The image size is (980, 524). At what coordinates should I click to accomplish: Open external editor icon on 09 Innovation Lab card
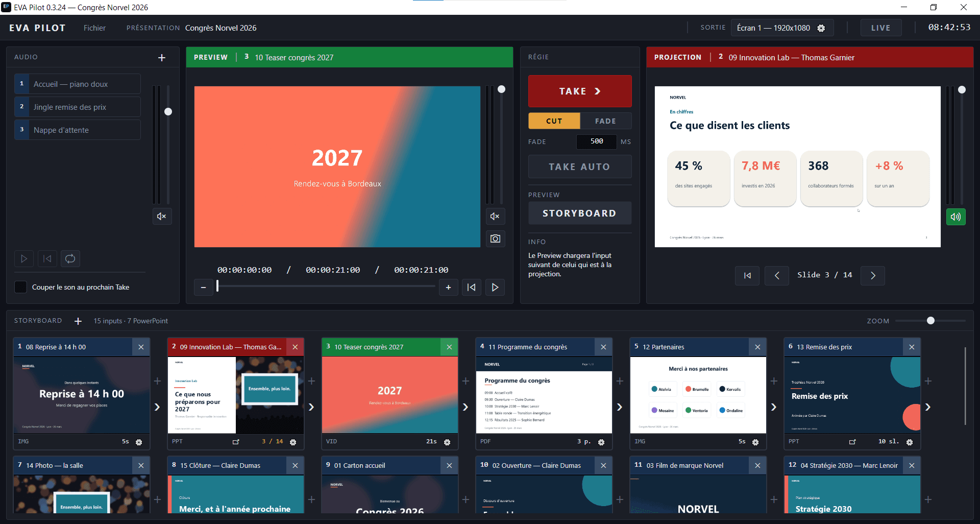pos(236,442)
